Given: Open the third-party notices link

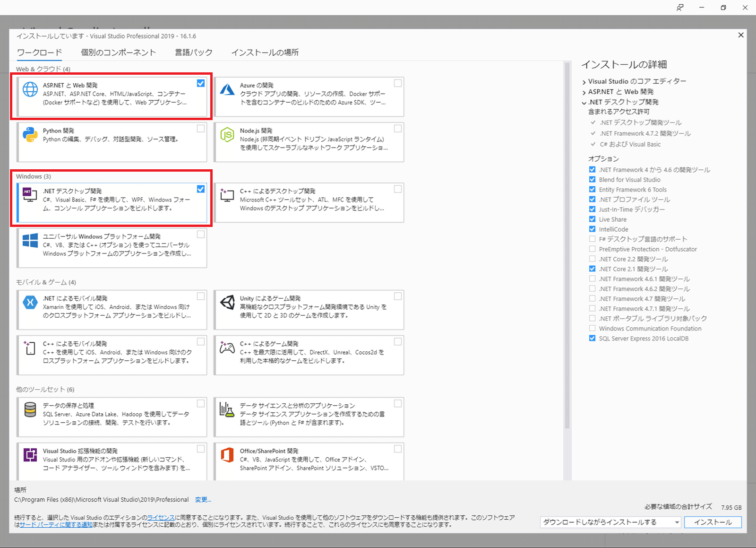Looking at the screenshot, I should 56,525.
